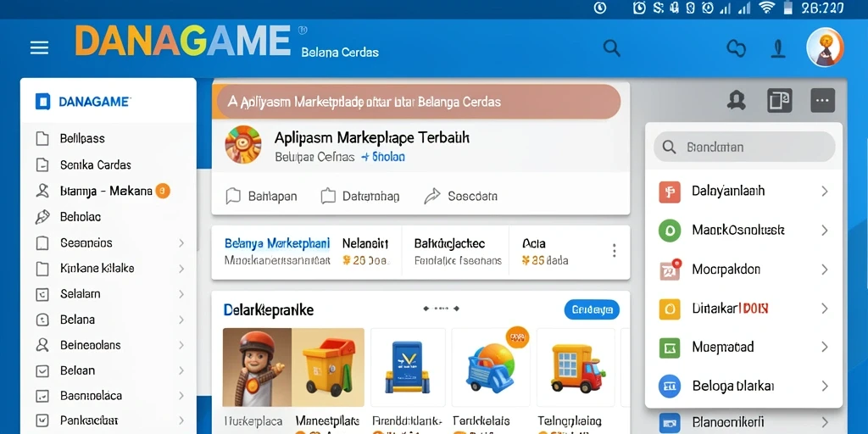The width and height of the screenshot is (868, 434).
Task: Click the Seaonaios page icon
Action: point(42,243)
